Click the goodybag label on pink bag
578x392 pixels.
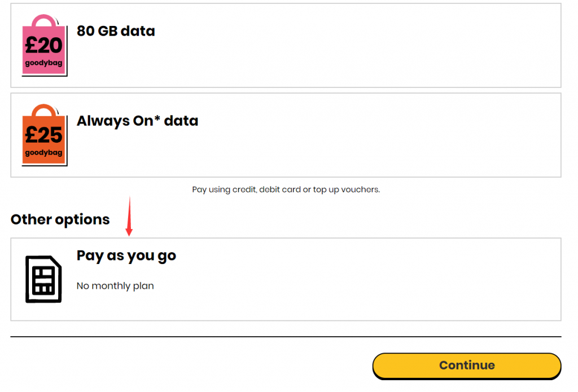(x=43, y=63)
